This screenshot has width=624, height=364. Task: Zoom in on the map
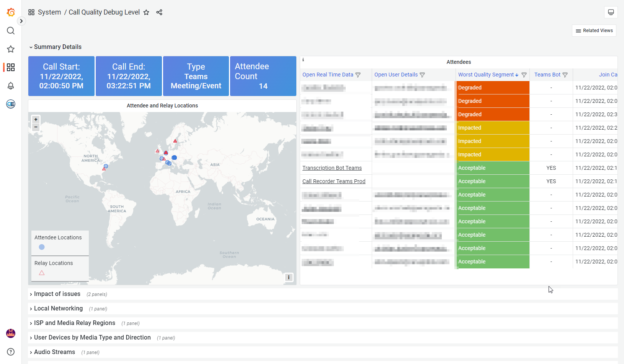tap(36, 120)
